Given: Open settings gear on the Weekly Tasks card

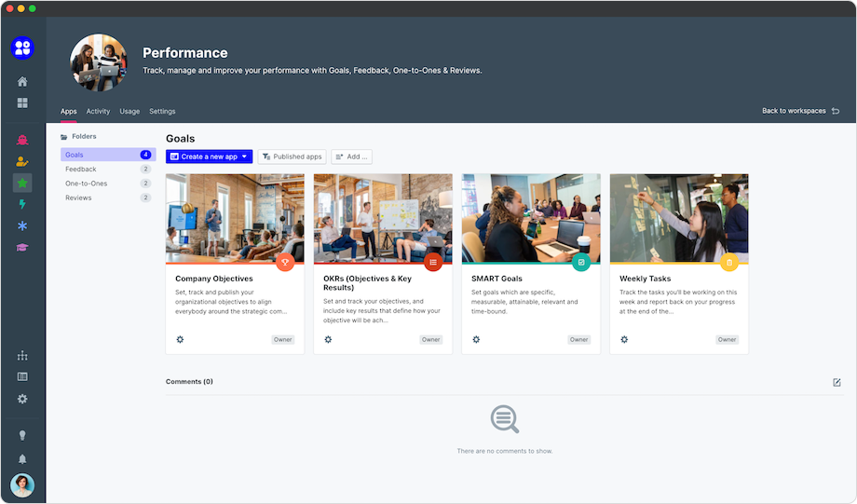Looking at the screenshot, I should click(624, 339).
